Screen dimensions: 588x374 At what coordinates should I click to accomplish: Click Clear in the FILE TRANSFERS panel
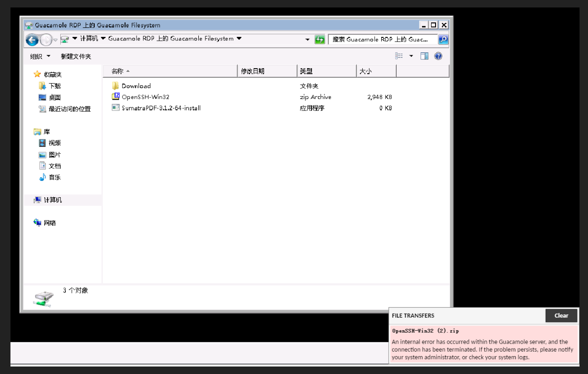pos(561,315)
